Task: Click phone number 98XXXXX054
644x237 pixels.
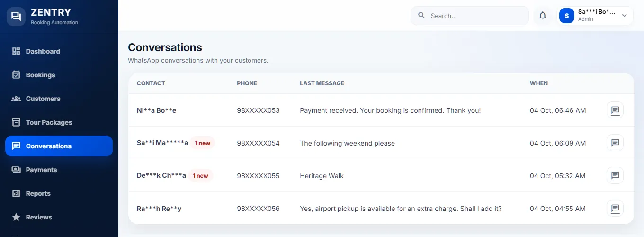Action: pos(258,143)
